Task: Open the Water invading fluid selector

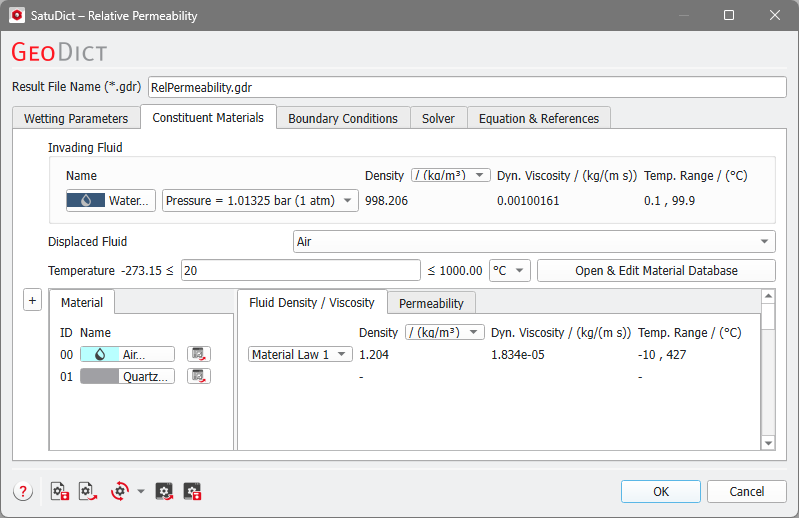Action: (x=111, y=201)
